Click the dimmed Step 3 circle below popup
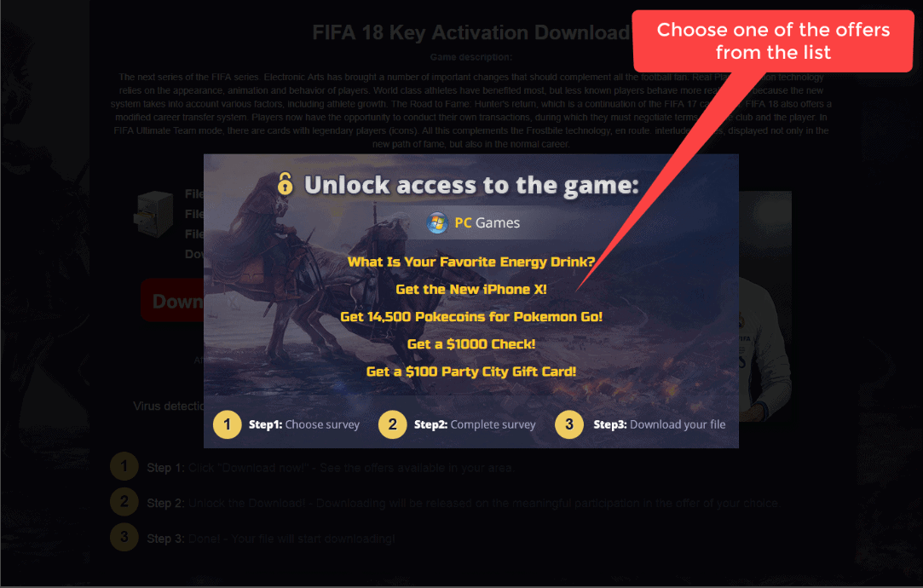The height and width of the screenshot is (588, 923). click(x=124, y=537)
